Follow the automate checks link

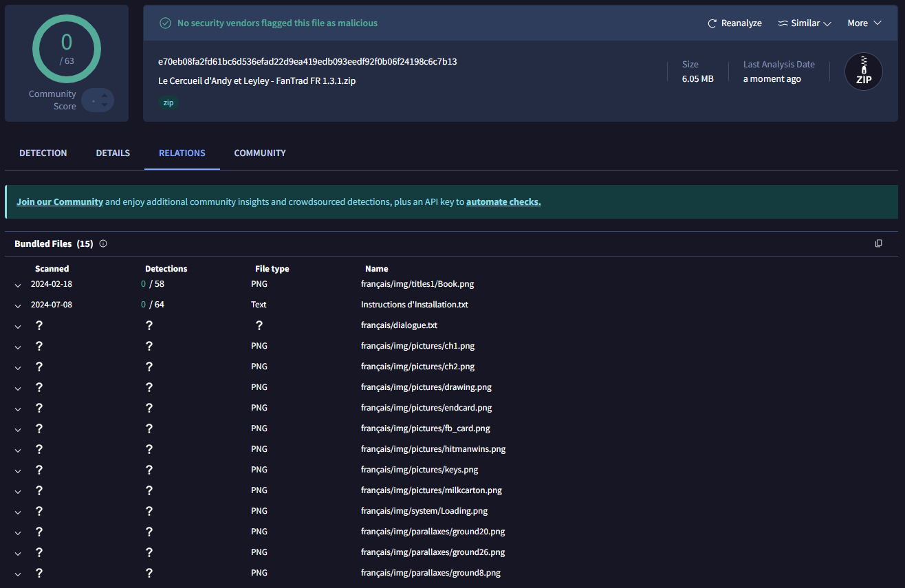click(503, 202)
